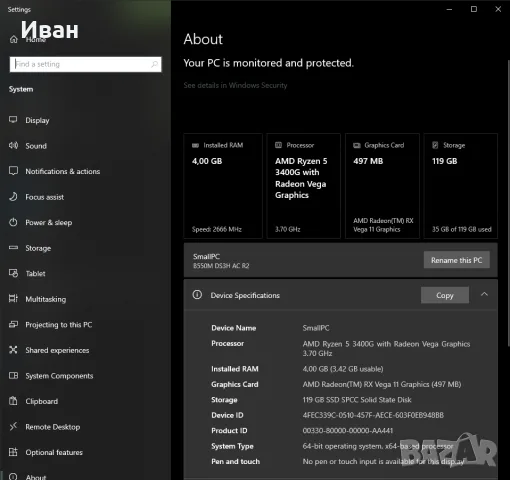Click the Projecting to this PC icon
Image resolution: width=510 pixels, height=480 pixels.
coord(13,324)
